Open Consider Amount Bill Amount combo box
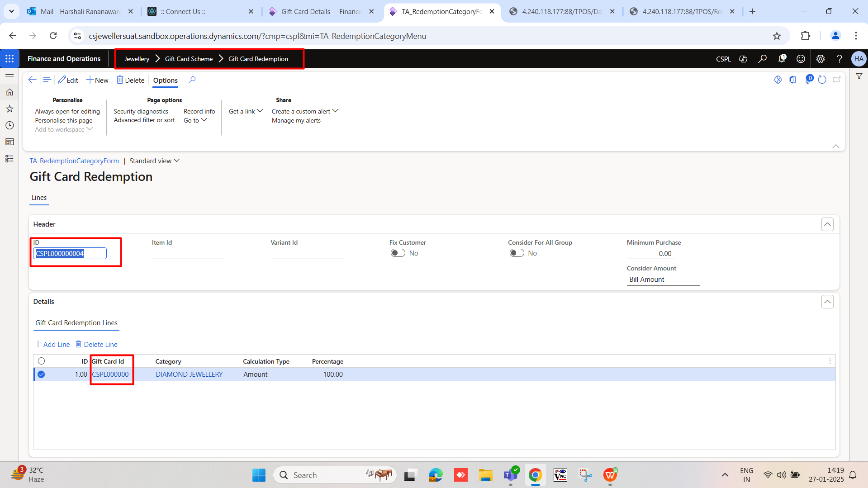 [663, 280]
